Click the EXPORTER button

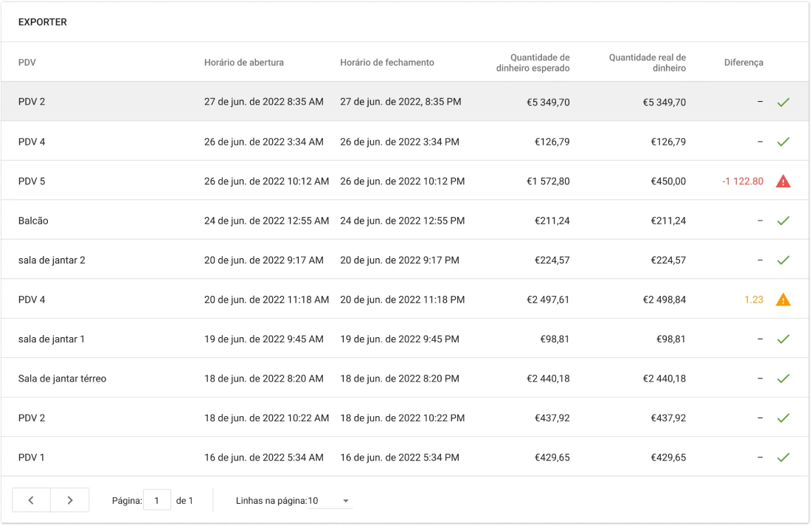(43, 22)
